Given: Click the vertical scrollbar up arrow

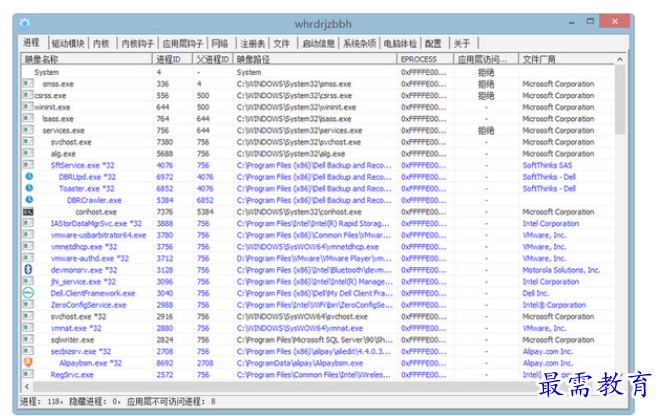Looking at the screenshot, I should pos(620,59).
